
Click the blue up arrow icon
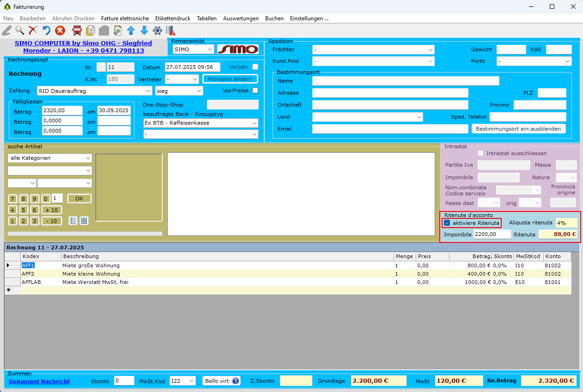pos(131,30)
